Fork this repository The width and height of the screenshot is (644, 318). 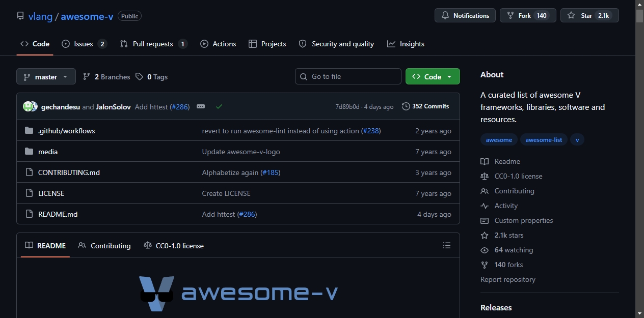[x=527, y=15]
